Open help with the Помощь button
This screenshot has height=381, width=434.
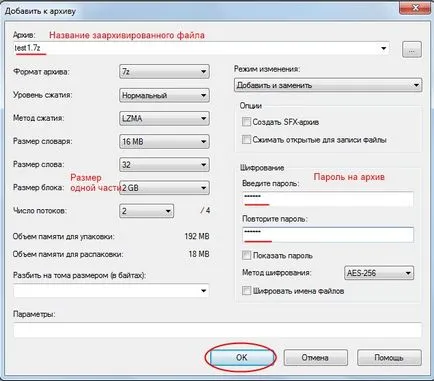tap(389, 358)
